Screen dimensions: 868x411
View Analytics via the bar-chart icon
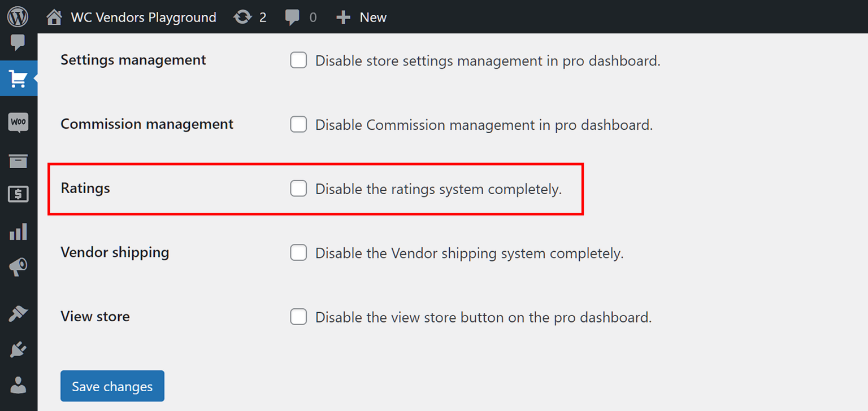point(18,231)
